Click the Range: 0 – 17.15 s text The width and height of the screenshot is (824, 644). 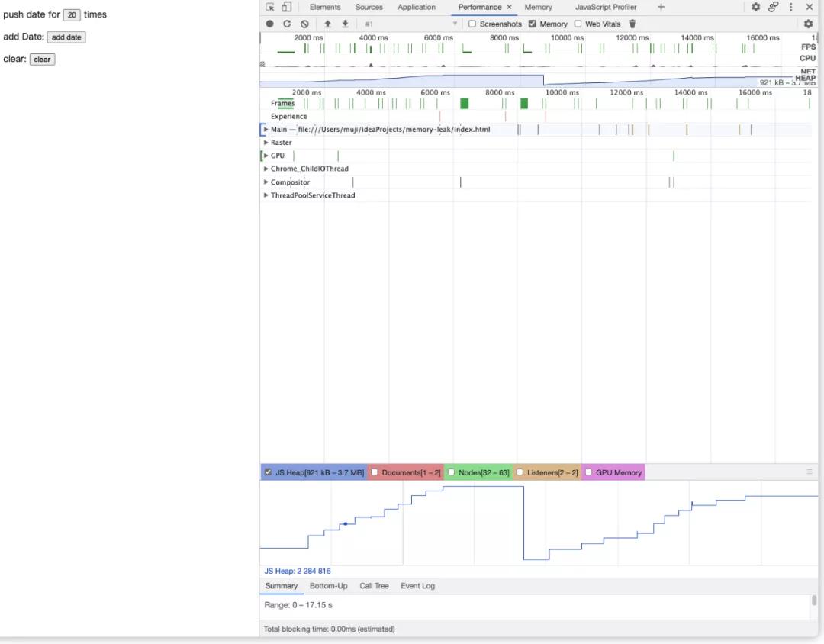pyautogui.click(x=298, y=605)
